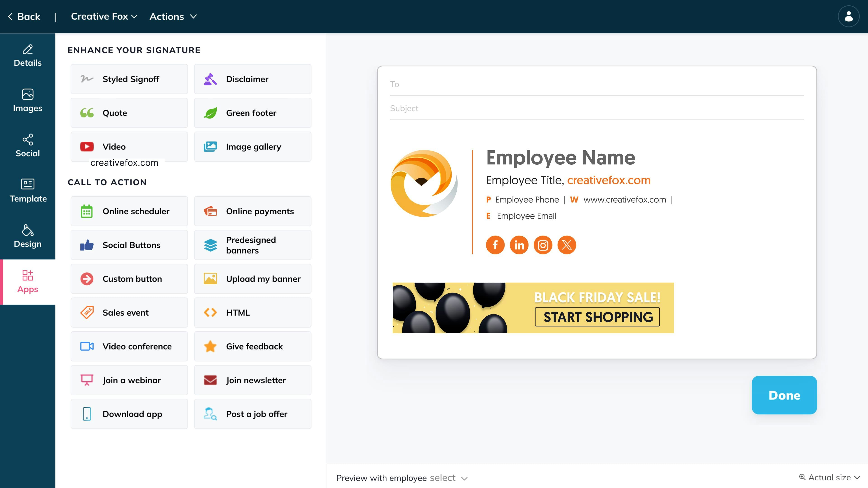Open the Actions dropdown menu
Image resolution: width=868 pixels, height=488 pixels.
coord(173,16)
